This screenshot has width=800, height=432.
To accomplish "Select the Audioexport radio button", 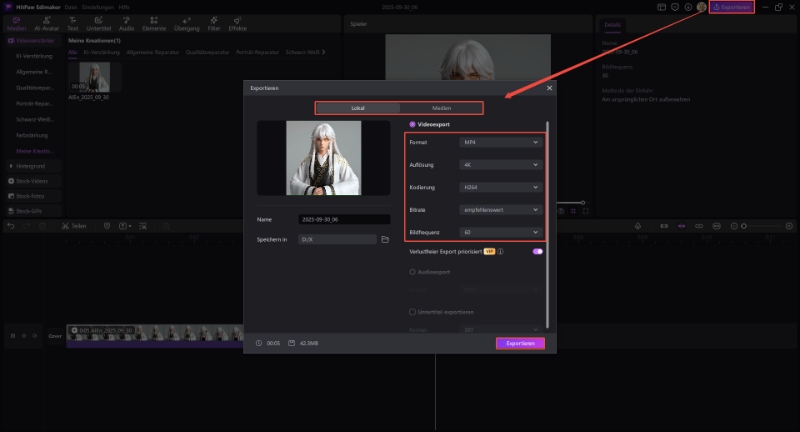I will coord(413,271).
